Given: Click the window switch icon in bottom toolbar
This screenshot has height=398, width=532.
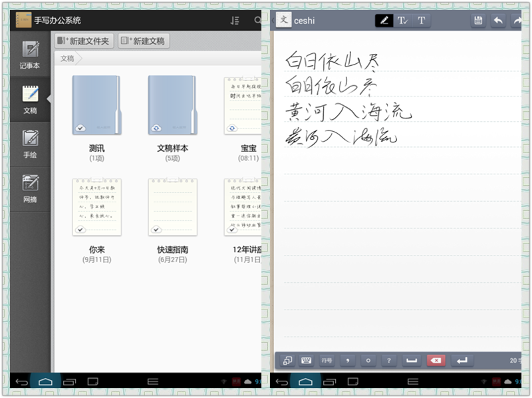Looking at the screenshot, I should coord(287,361).
